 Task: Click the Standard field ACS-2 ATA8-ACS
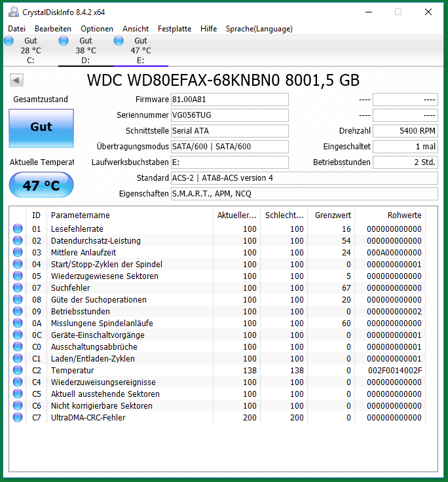[x=305, y=178]
